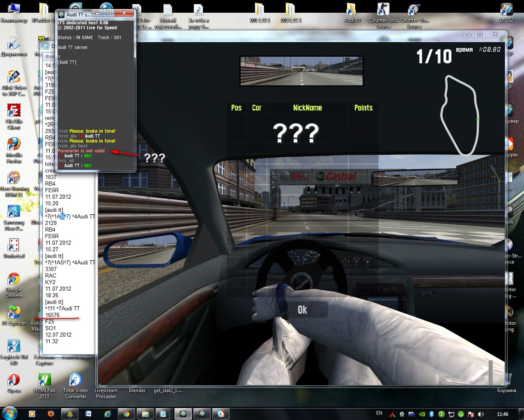Screen dimensions: 524x420
Task: Click 'Parameter is not valid' console line
Action: 81,151
